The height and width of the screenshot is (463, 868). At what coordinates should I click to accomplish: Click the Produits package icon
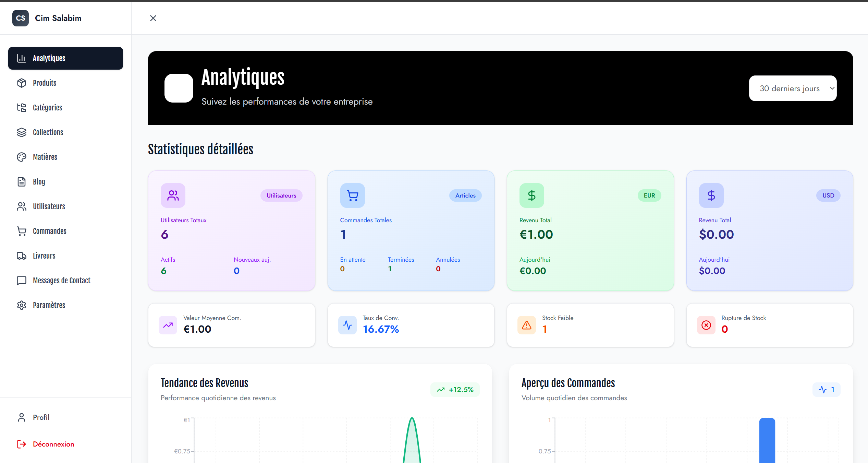(22, 83)
